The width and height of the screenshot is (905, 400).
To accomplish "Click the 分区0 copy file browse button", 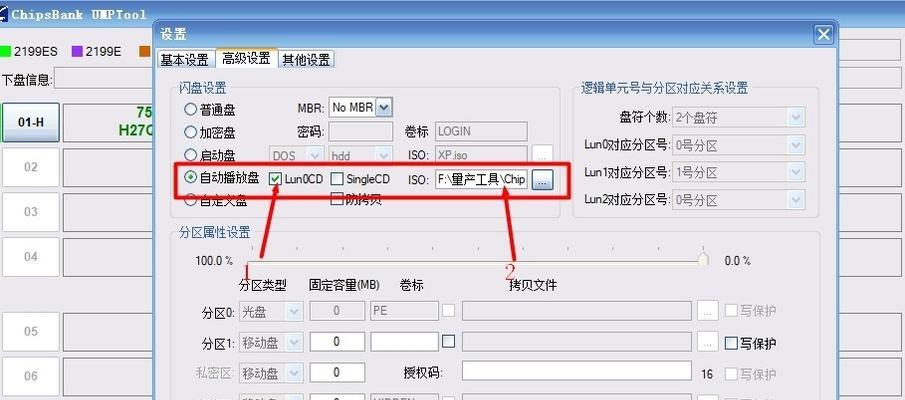I will (707, 311).
